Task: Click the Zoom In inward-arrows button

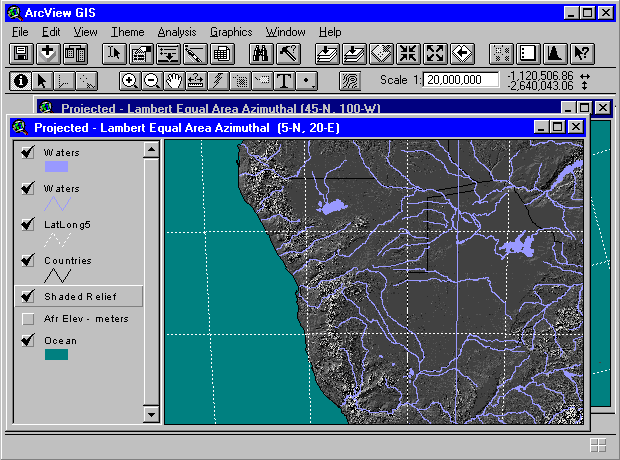Action: click(408, 54)
